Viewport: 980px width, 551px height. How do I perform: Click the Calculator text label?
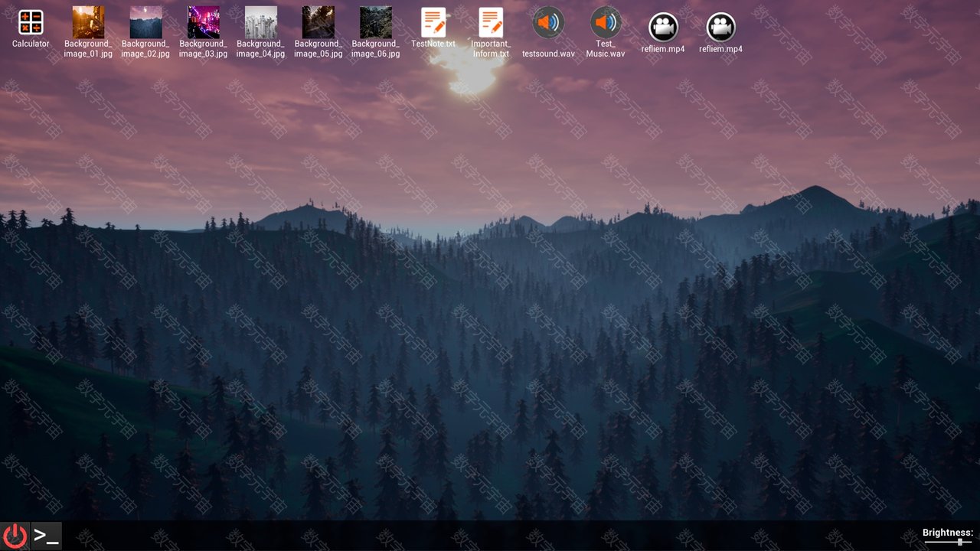click(x=31, y=44)
